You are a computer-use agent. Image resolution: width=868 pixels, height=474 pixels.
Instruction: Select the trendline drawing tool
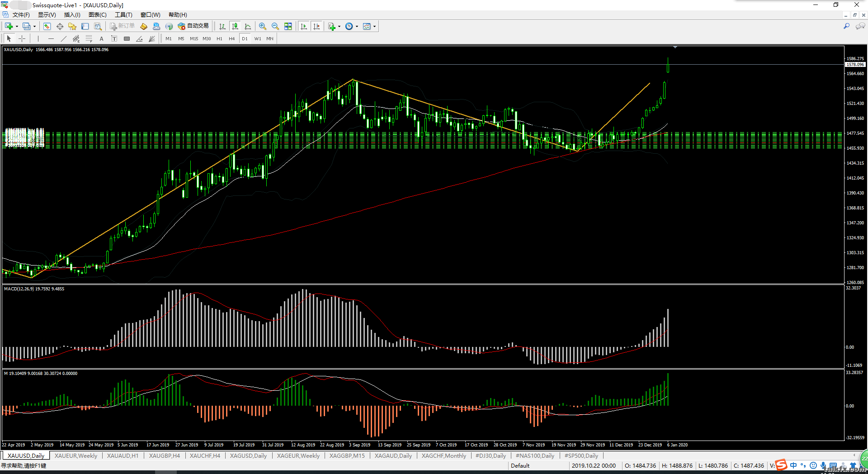pos(64,38)
